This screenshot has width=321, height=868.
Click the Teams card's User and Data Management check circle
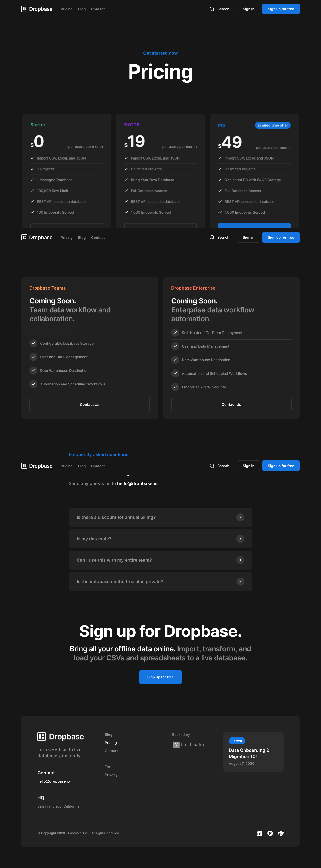(33, 357)
